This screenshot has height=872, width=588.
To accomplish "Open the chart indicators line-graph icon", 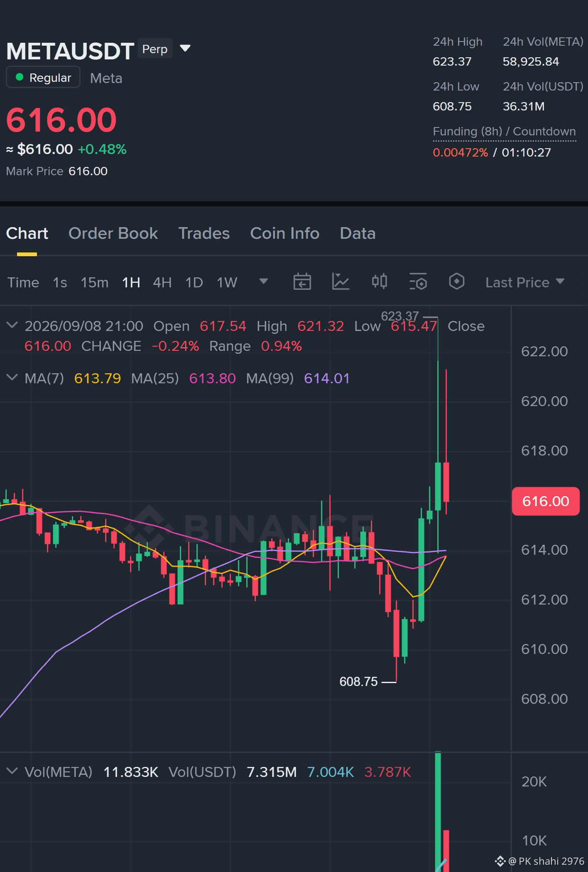I will (341, 282).
